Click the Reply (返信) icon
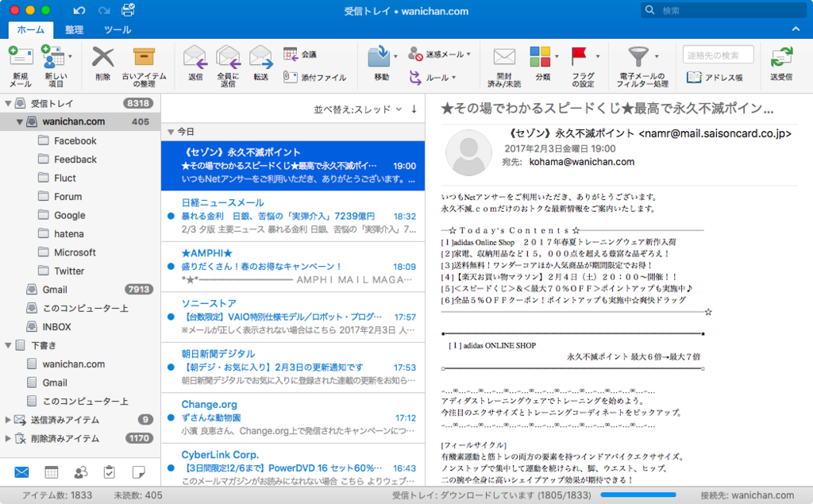 (195, 57)
